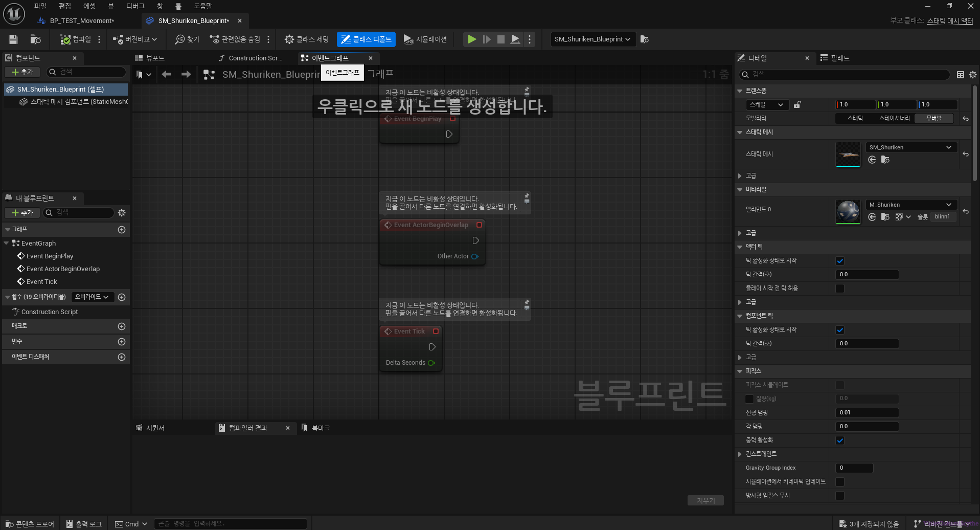This screenshot has width=980, height=530.
Task: Open graph bookmarks dropdown
Action: pyautogui.click(x=144, y=75)
